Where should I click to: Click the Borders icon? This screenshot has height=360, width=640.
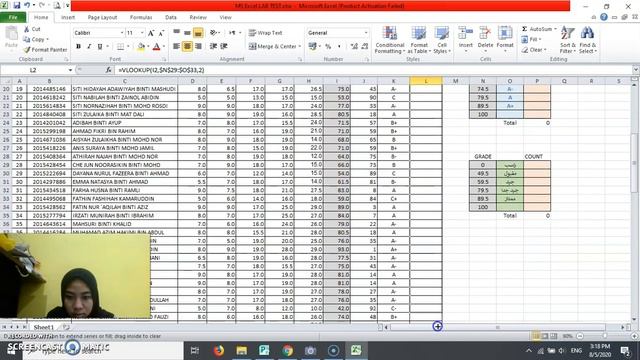(x=120, y=47)
